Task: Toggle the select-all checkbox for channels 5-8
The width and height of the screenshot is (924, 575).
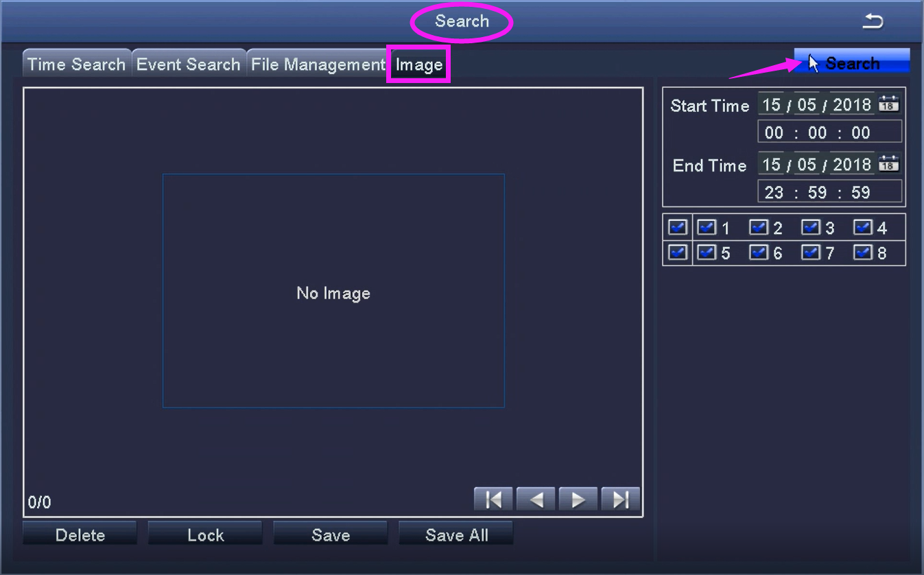Action: click(x=678, y=253)
